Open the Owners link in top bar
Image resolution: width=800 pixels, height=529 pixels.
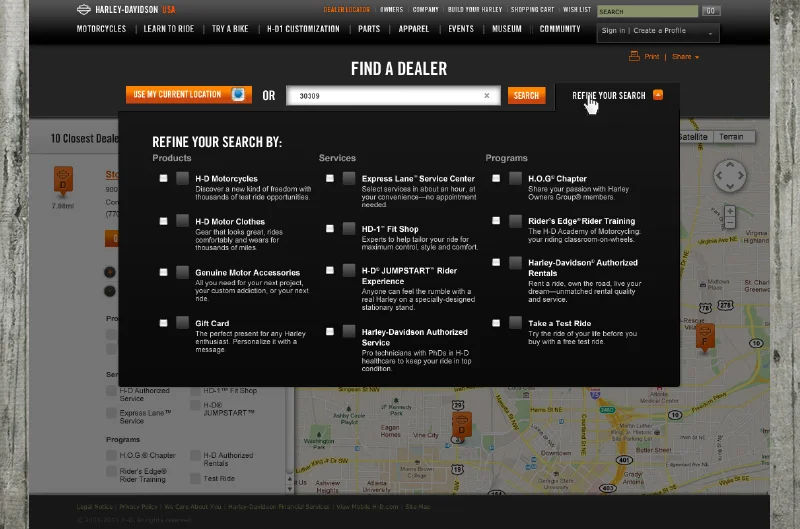391,10
